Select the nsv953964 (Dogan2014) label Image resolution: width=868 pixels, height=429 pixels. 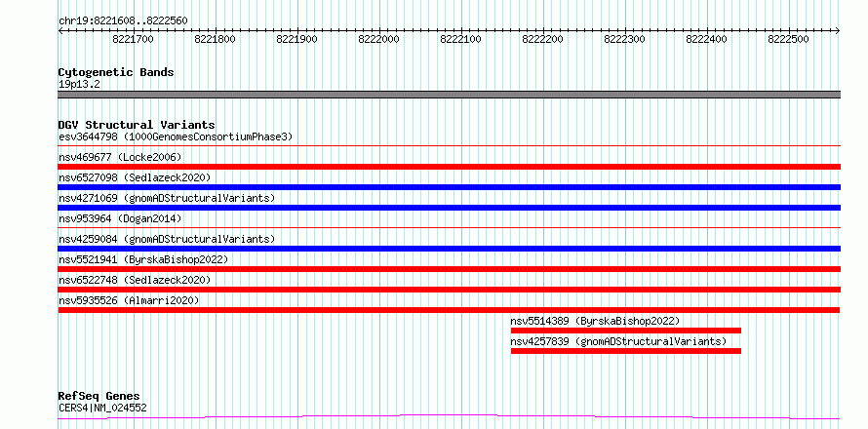click(120, 218)
